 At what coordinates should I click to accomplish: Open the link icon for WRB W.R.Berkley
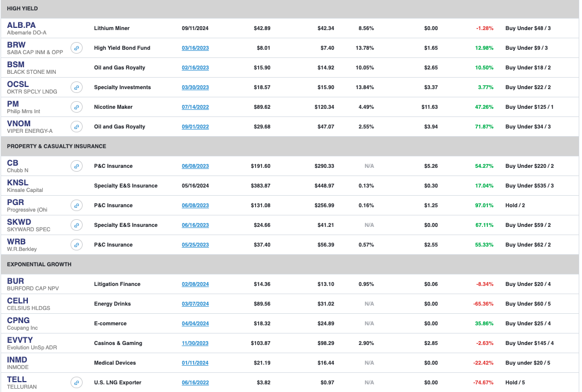click(x=77, y=244)
